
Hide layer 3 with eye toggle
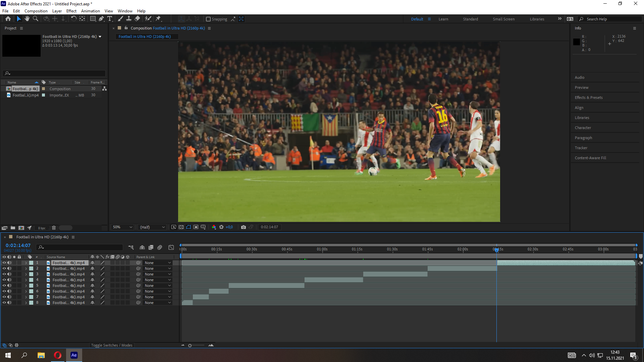tap(4, 274)
